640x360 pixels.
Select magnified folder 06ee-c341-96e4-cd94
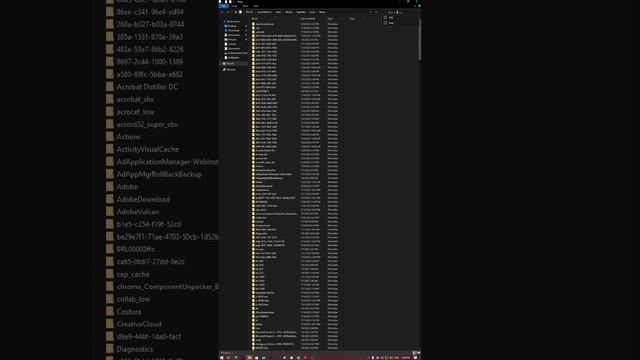point(150,12)
